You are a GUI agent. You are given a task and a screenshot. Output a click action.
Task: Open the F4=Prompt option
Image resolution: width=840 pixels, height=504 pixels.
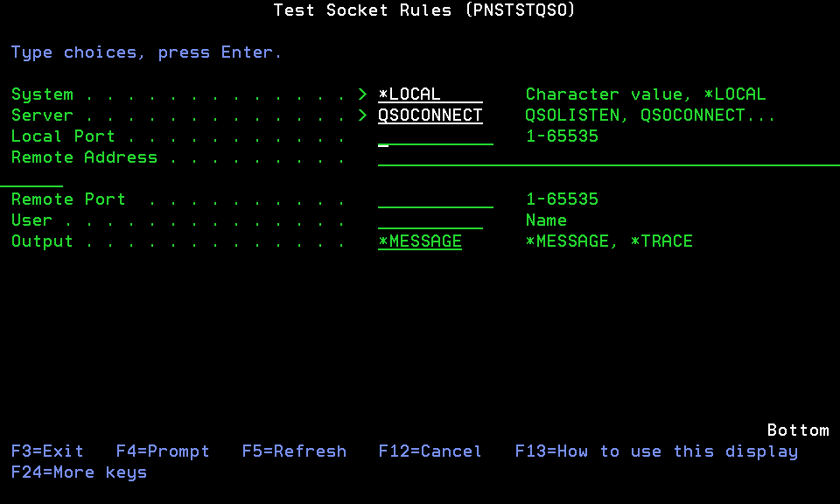coord(163,451)
